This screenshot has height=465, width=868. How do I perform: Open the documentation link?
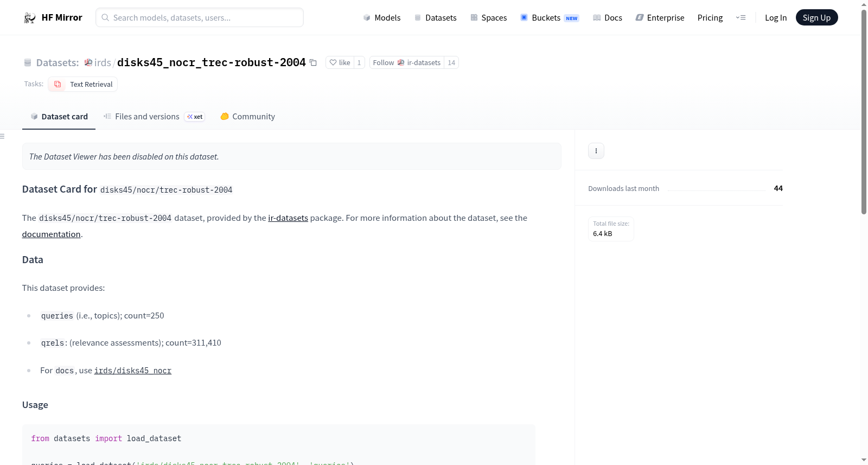click(51, 234)
